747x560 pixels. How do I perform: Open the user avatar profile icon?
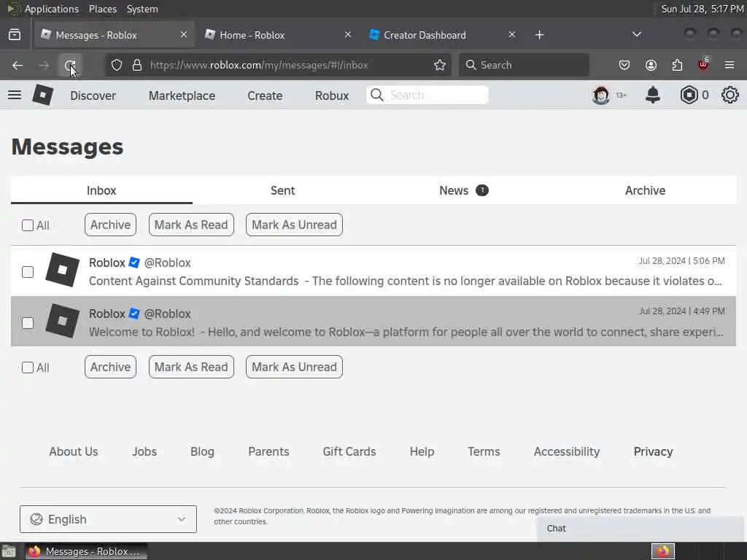click(601, 96)
